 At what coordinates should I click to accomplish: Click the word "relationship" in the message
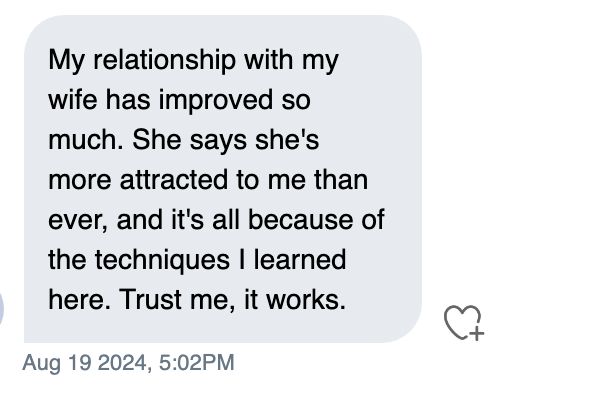(164, 60)
